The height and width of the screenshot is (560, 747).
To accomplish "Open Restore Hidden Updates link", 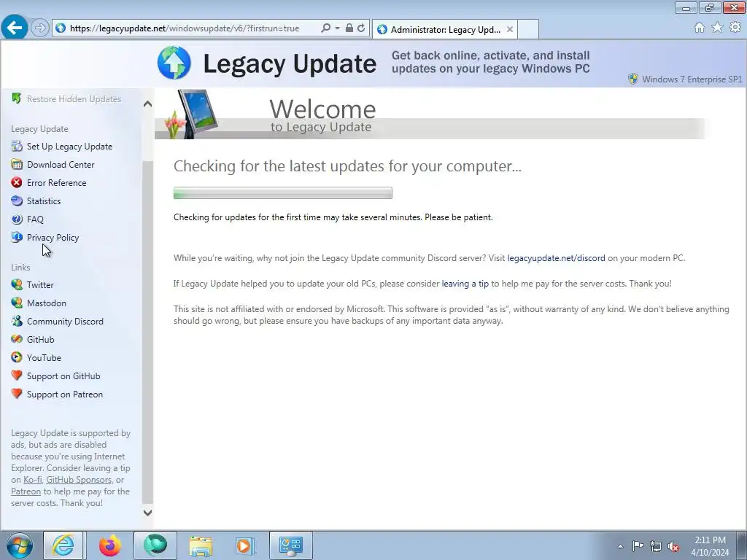I will (x=74, y=99).
